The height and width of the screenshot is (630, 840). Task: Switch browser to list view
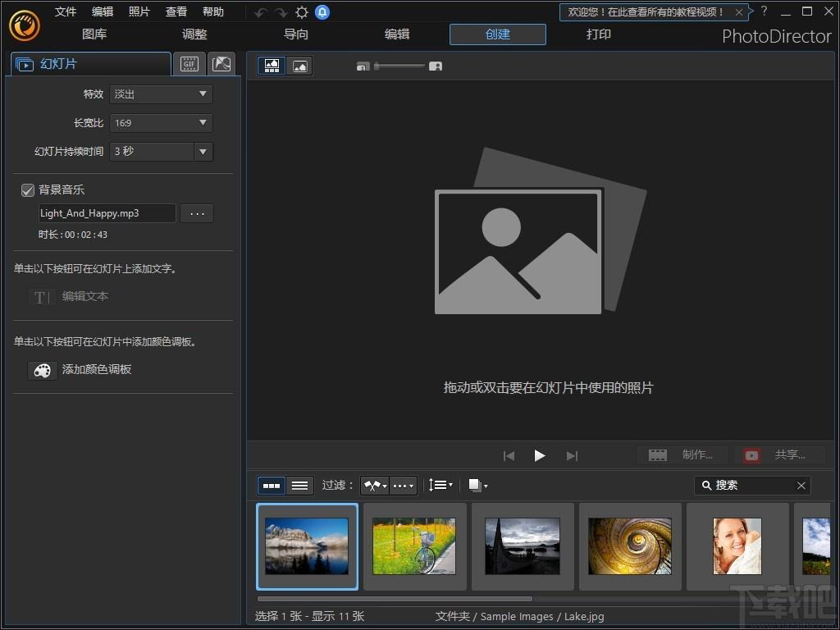tap(299, 486)
